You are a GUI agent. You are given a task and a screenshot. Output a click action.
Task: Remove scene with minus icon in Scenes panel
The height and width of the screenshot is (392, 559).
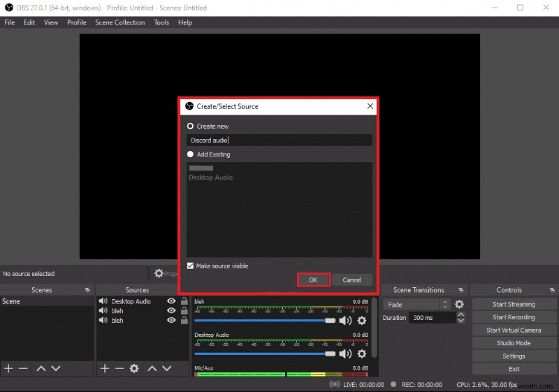pyautogui.click(x=23, y=368)
